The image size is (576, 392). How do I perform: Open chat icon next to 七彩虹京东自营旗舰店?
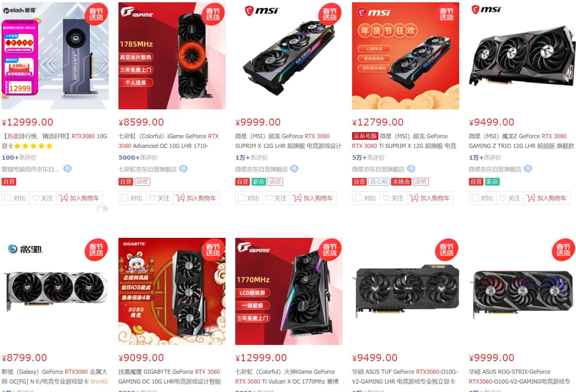(x=183, y=169)
